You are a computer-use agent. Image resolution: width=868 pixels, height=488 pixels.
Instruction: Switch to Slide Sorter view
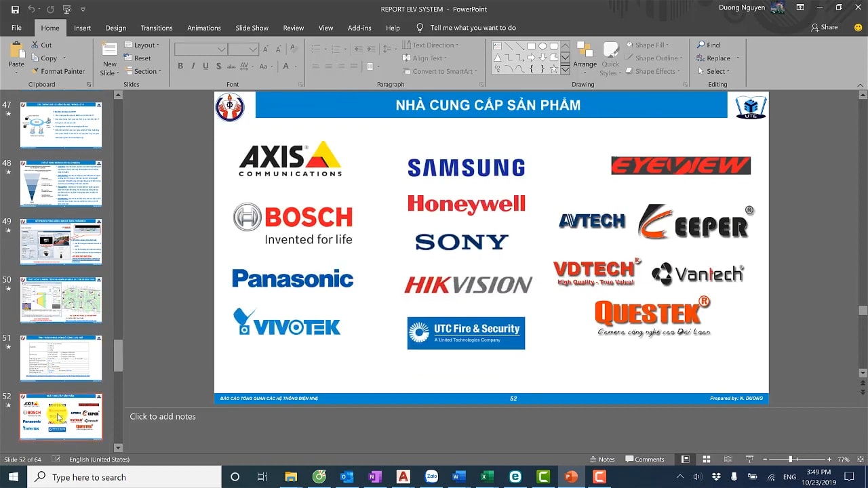coord(706,460)
